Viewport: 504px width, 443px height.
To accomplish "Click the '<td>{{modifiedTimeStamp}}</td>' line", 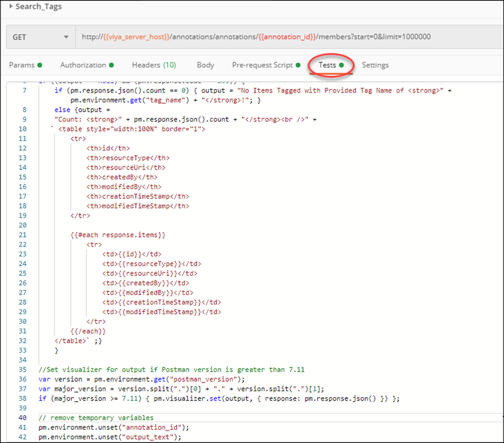I will pyautogui.click(x=162, y=312).
